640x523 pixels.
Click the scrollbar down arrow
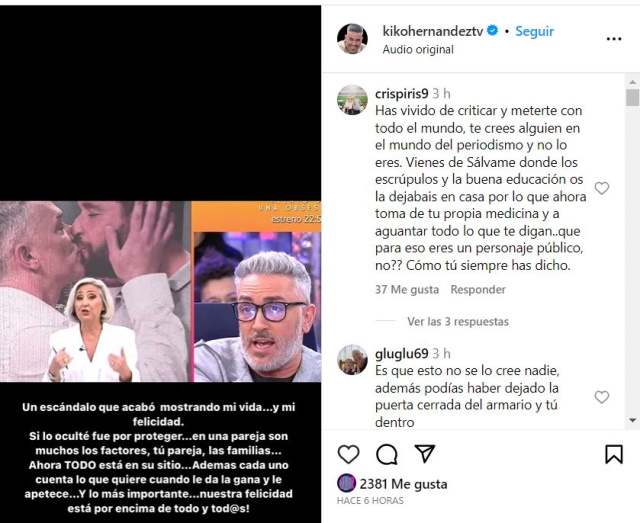tap(633, 420)
